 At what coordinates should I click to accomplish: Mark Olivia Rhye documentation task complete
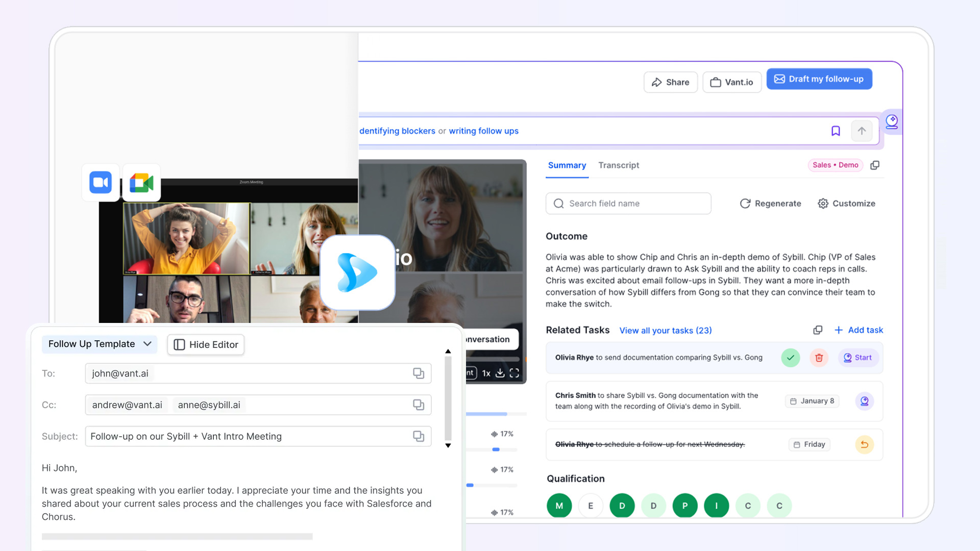click(790, 358)
